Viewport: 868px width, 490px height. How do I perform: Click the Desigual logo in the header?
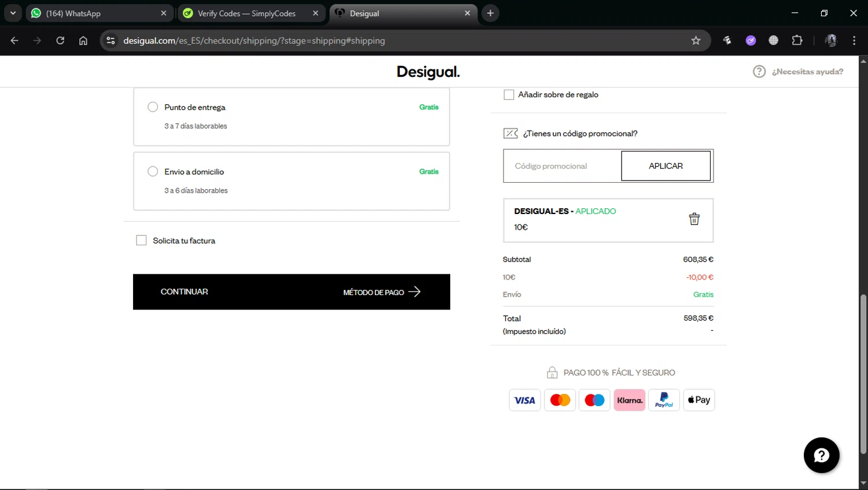pos(428,72)
